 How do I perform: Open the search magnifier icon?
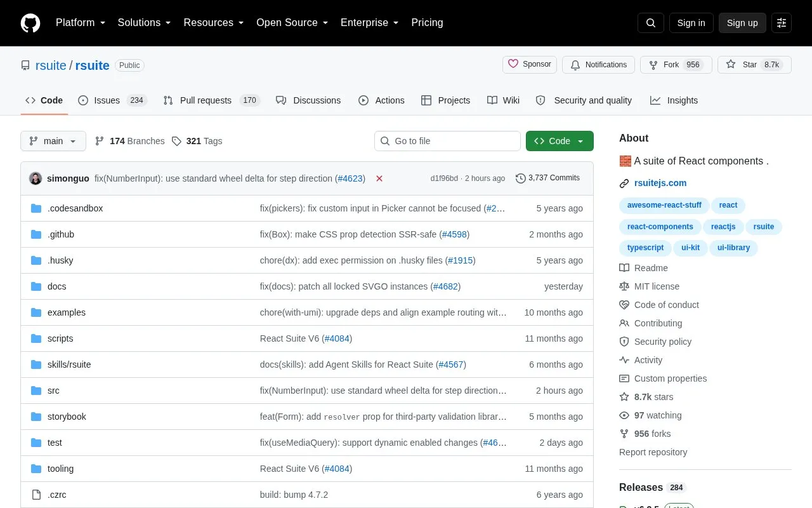[651, 23]
